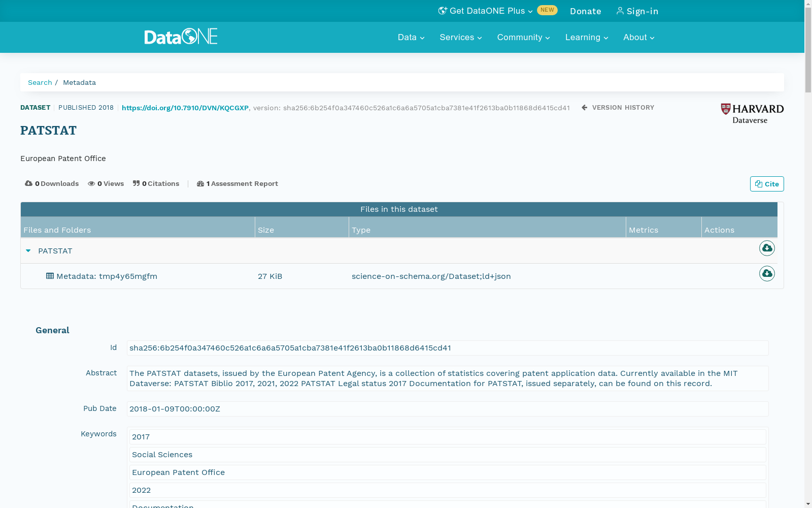The image size is (812, 508).
Task: Click the science-on-schema.org type cell
Action: (431, 276)
